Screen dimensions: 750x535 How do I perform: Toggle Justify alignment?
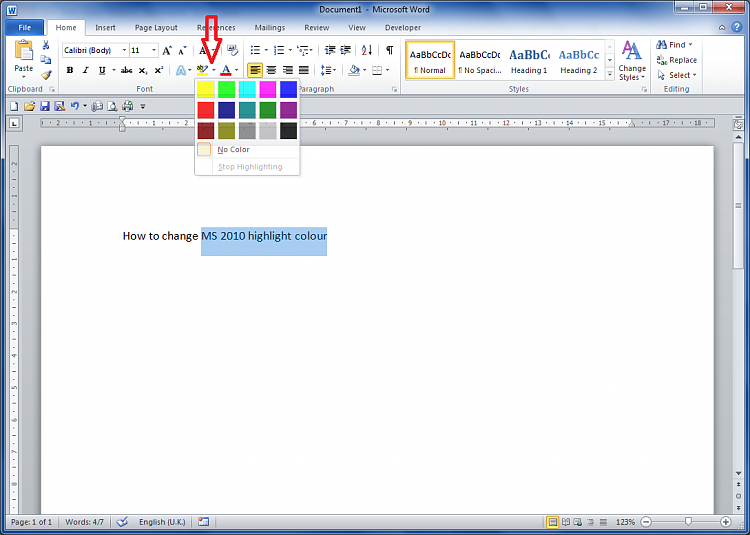pos(304,70)
